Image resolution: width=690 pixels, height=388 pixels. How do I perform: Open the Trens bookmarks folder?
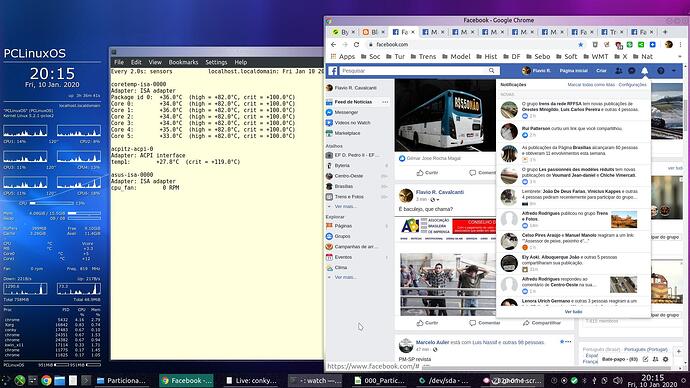[423, 57]
